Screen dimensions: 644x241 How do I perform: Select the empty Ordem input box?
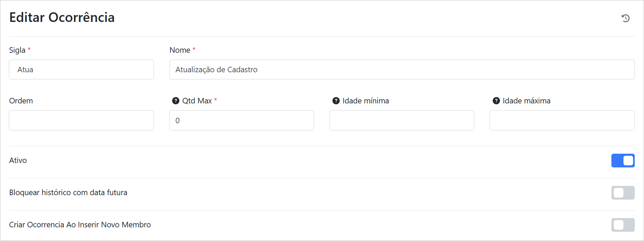click(x=81, y=120)
